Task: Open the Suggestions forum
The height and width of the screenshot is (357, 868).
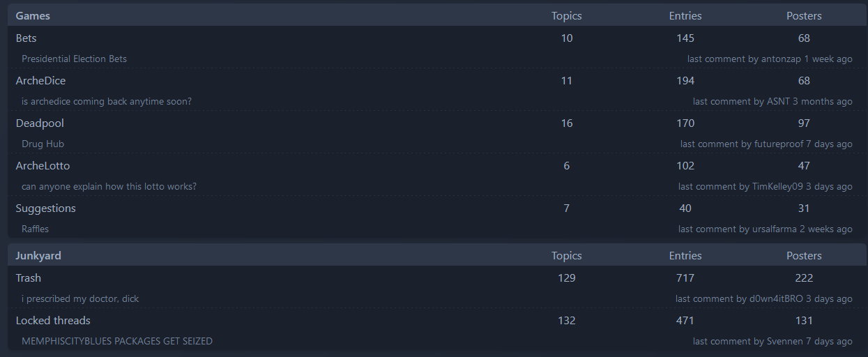Action: point(45,208)
